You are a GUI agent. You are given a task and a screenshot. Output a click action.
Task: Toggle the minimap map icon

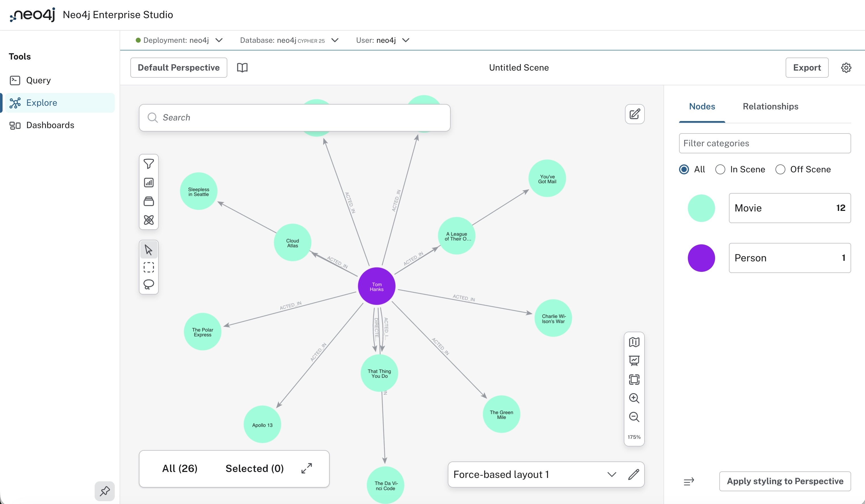(634, 342)
